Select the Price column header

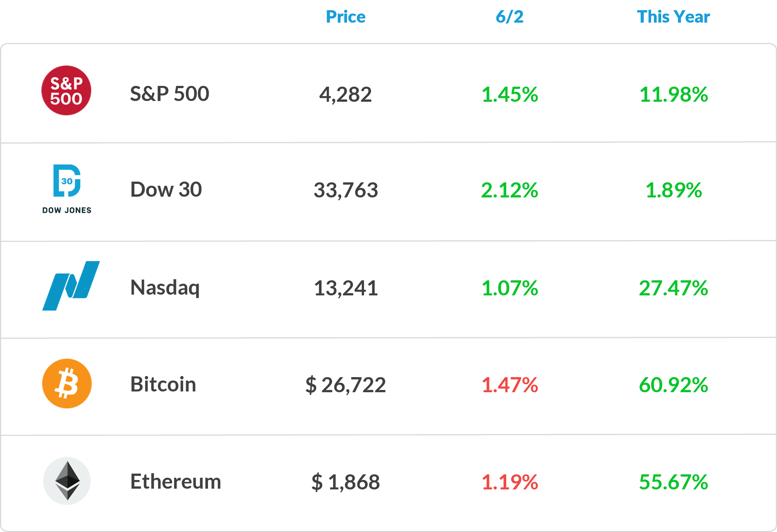coord(346,17)
